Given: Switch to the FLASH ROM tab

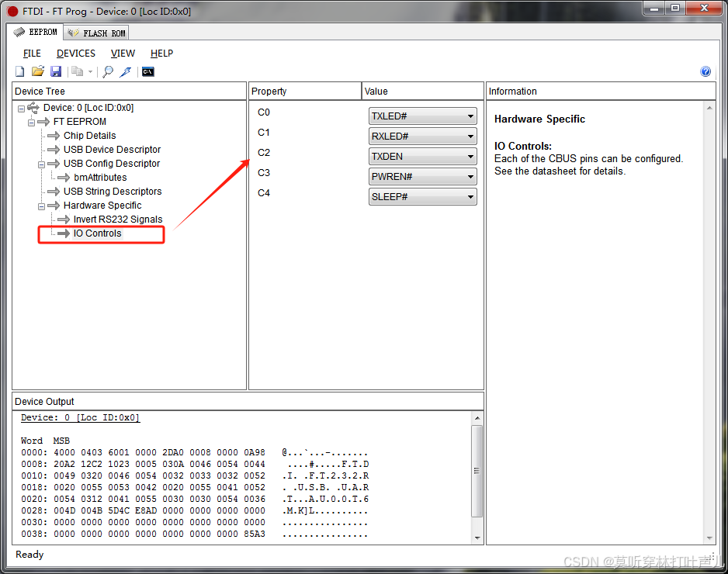Looking at the screenshot, I should [x=96, y=33].
